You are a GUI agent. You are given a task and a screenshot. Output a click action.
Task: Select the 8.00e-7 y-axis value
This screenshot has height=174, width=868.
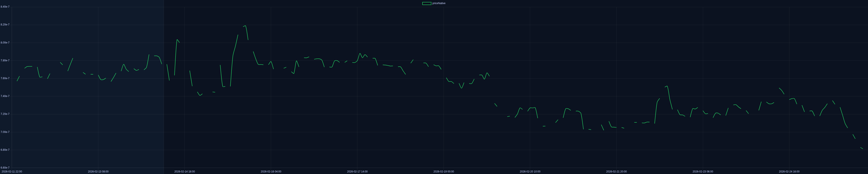tap(5, 43)
